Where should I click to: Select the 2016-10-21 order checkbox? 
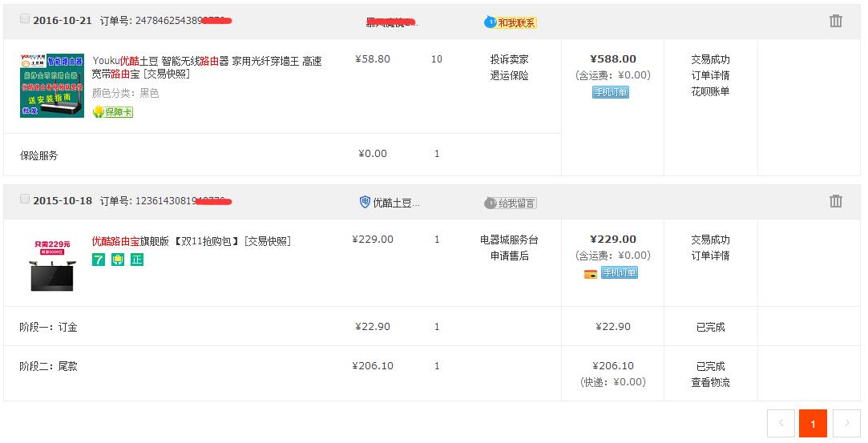pyautogui.click(x=25, y=18)
